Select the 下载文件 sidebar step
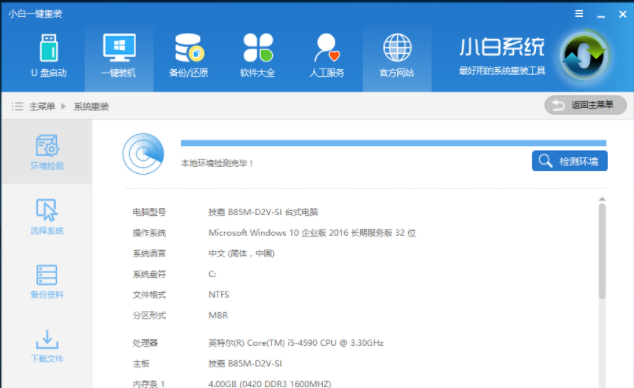 [x=47, y=346]
